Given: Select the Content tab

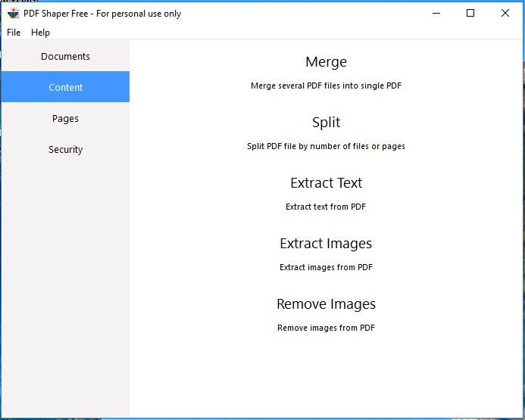Looking at the screenshot, I should coord(65,87).
